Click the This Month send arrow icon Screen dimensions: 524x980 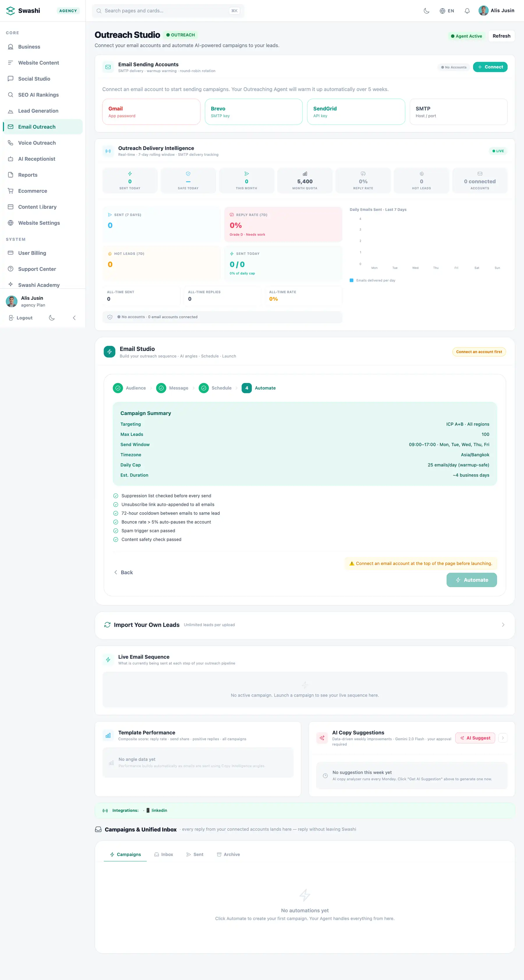[x=246, y=174]
